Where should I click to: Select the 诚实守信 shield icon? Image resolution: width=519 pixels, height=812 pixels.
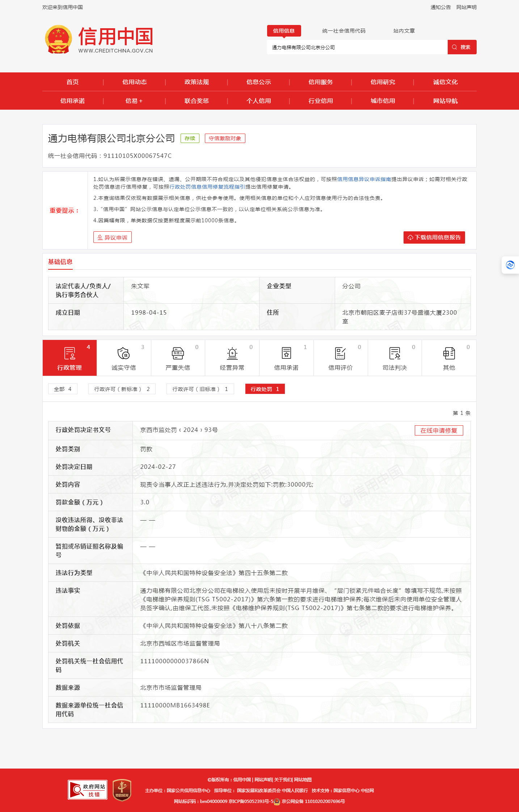pos(123,353)
